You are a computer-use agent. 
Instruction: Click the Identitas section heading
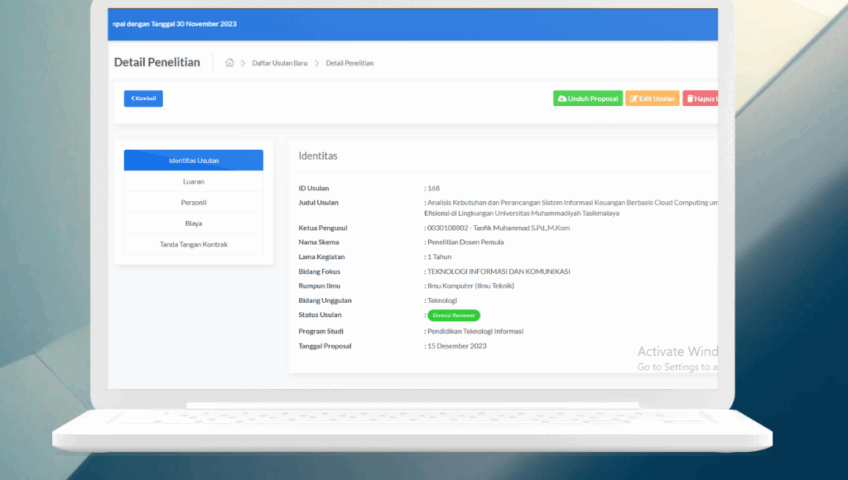point(318,156)
